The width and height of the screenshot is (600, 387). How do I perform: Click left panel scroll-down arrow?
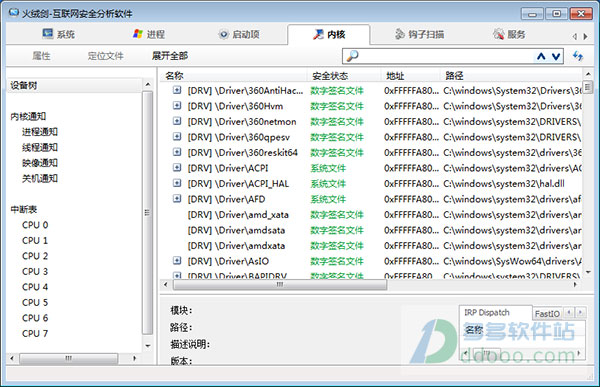(147, 346)
